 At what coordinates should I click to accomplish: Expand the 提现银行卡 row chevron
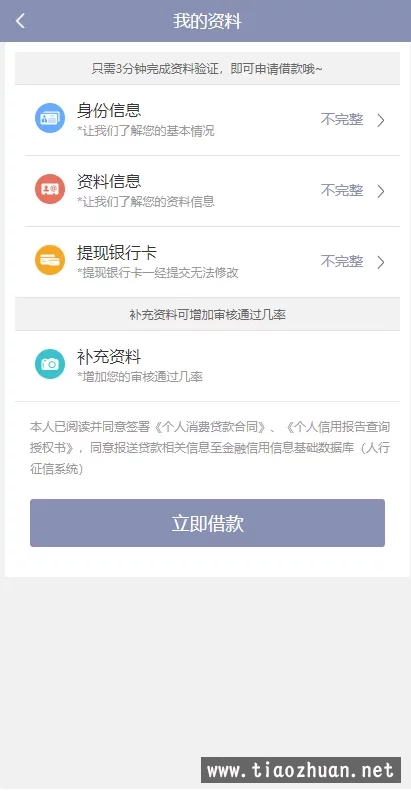click(381, 262)
